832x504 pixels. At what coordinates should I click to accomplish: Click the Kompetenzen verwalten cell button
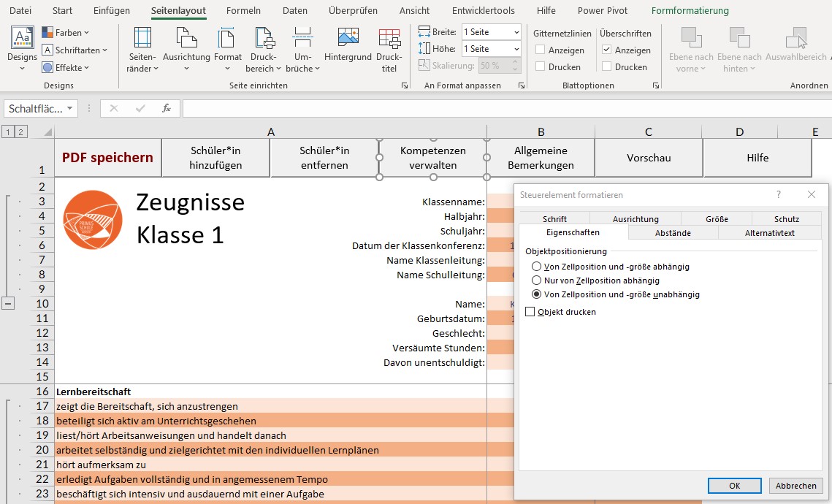point(432,157)
